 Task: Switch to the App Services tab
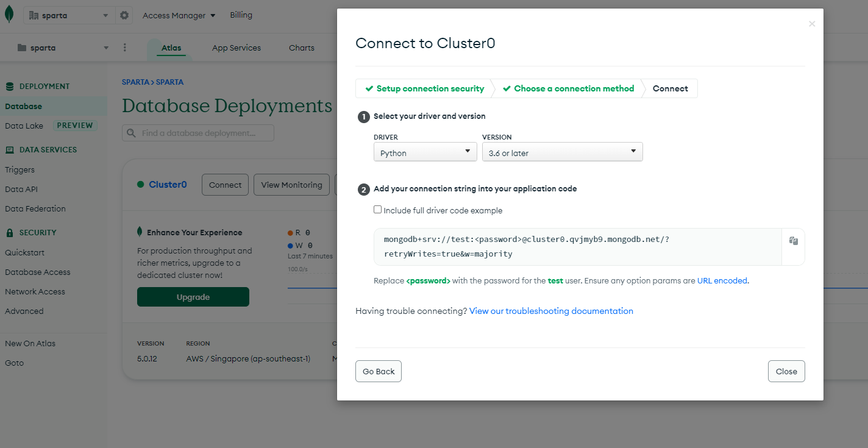click(x=237, y=48)
